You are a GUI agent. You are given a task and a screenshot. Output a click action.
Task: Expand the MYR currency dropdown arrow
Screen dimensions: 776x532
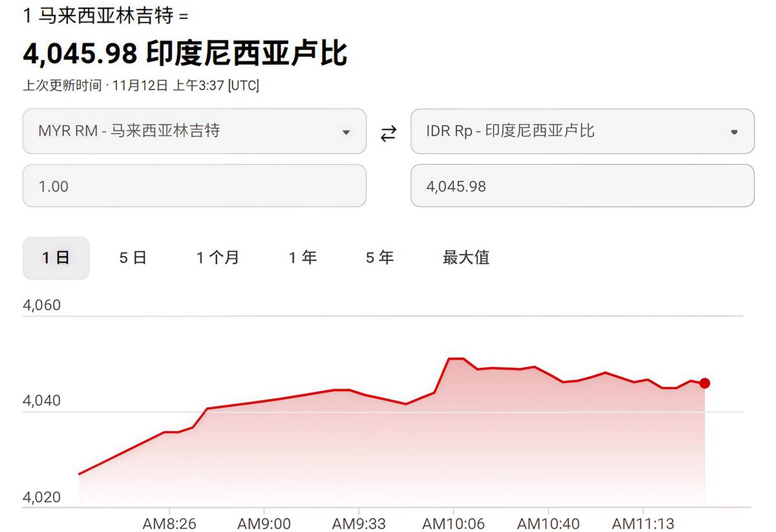[x=346, y=132]
